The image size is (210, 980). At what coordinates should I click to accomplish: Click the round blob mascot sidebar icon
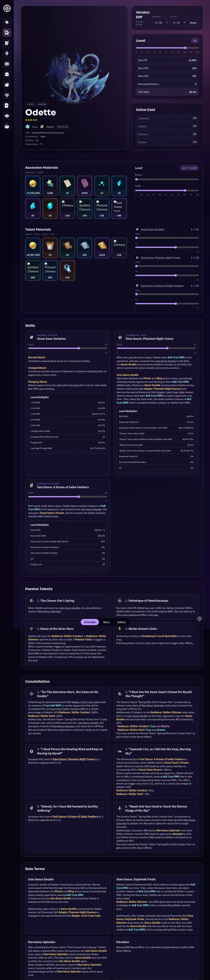coord(7,84)
